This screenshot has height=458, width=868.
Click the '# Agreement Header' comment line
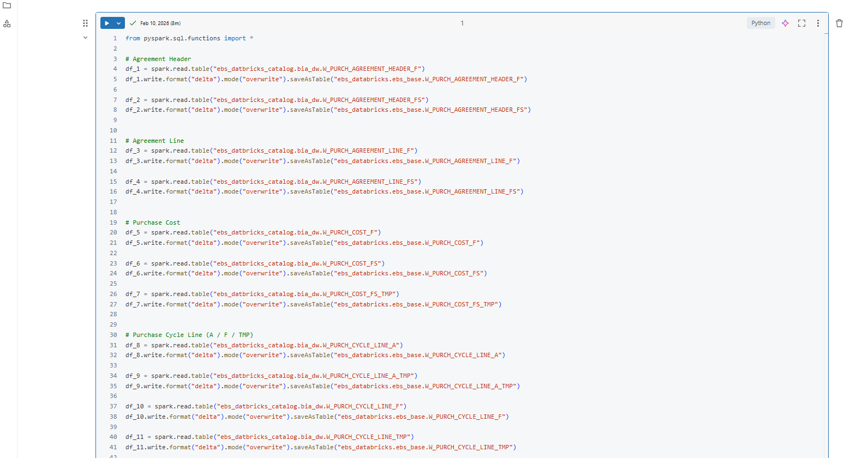(x=158, y=59)
